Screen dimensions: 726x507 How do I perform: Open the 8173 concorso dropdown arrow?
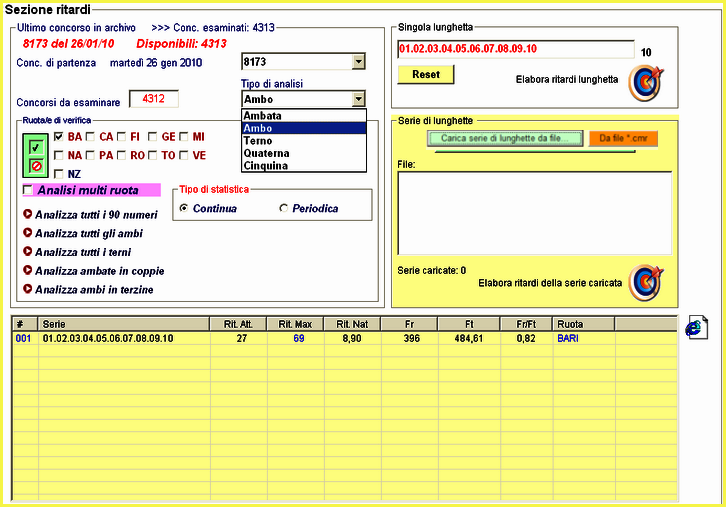coord(358,62)
